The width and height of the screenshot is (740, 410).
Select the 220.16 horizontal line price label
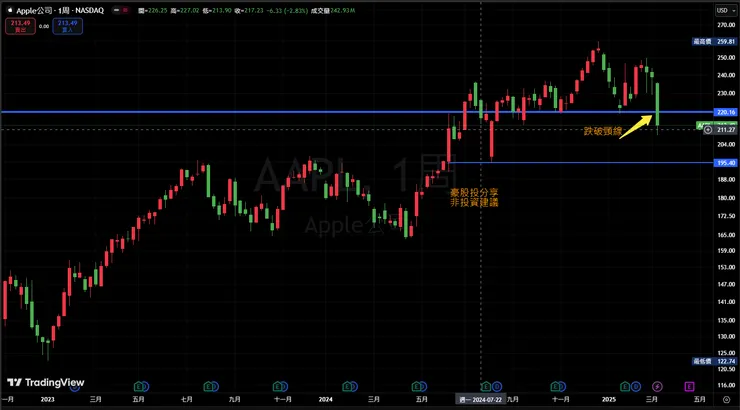(725, 112)
